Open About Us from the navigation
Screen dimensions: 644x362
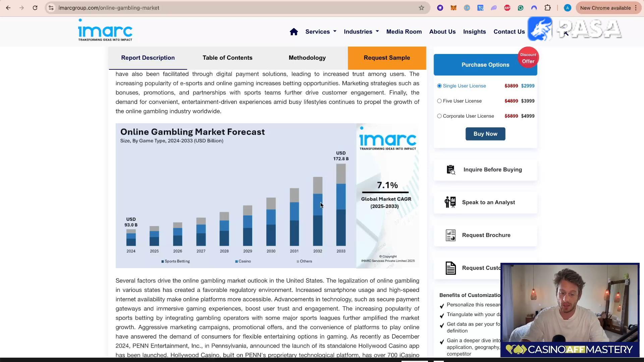pyautogui.click(x=442, y=32)
